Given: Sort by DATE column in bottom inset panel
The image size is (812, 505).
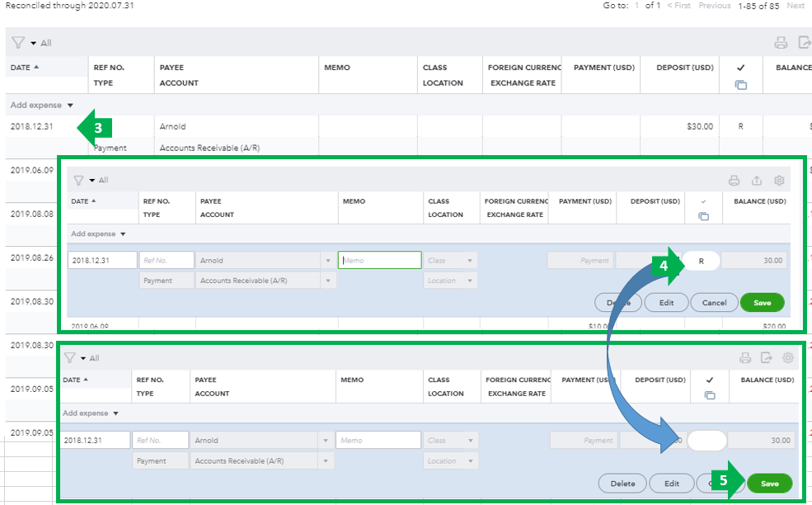Looking at the screenshot, I should click(x=75, y=380).
